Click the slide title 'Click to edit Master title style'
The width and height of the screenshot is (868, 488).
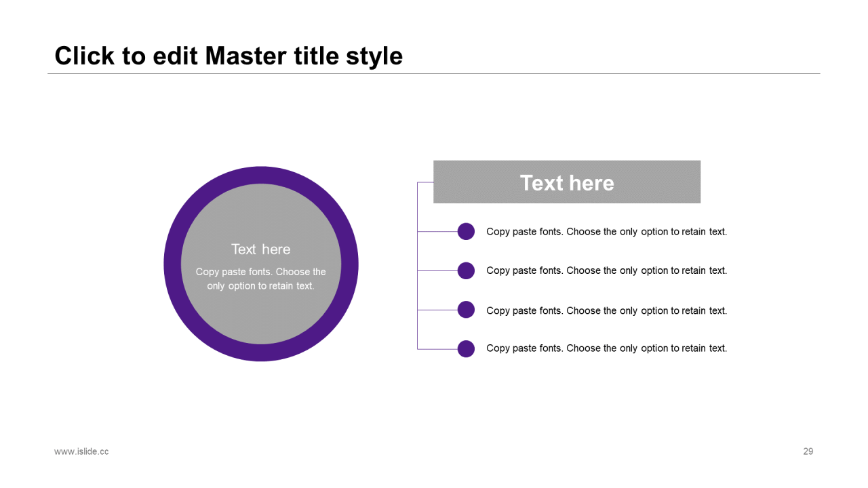pos(229,56)
